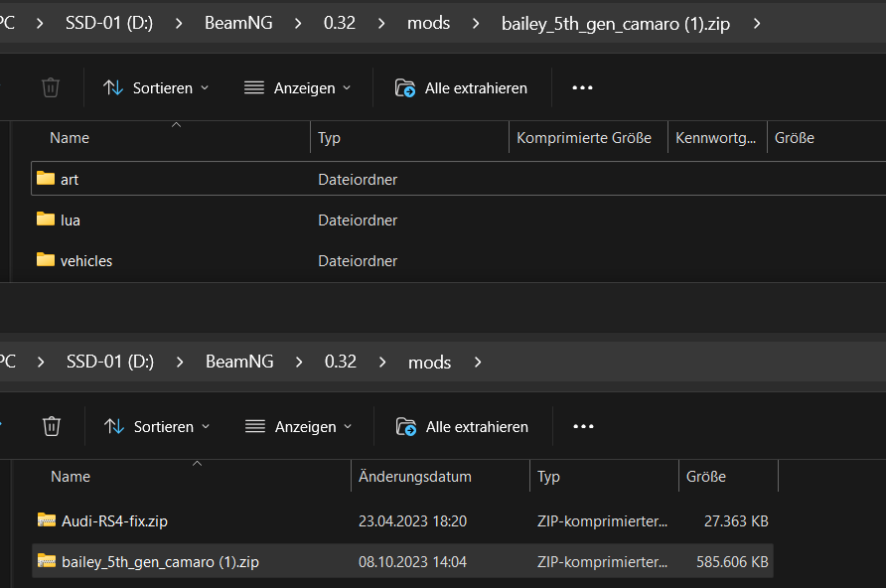Expand chevron after mods in lower window
The height and width of the screenshot is (588, 886).
pos(478,362)
